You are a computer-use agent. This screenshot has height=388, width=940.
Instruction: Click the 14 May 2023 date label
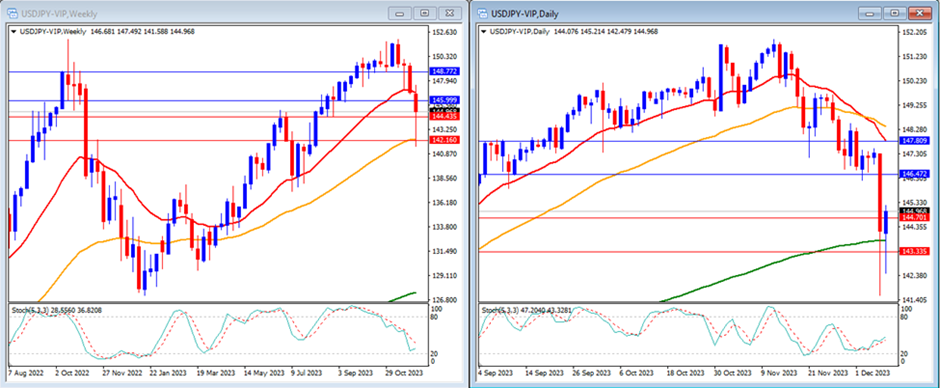point(263,372)
